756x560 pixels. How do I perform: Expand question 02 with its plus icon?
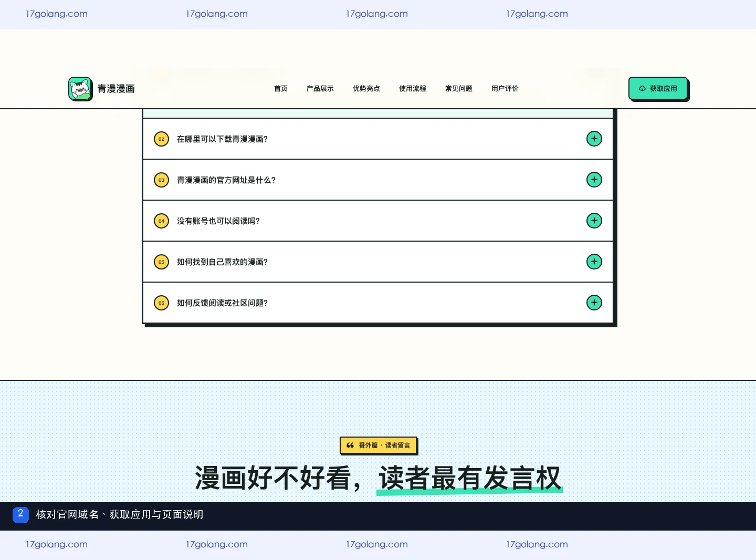coord(594,139)
